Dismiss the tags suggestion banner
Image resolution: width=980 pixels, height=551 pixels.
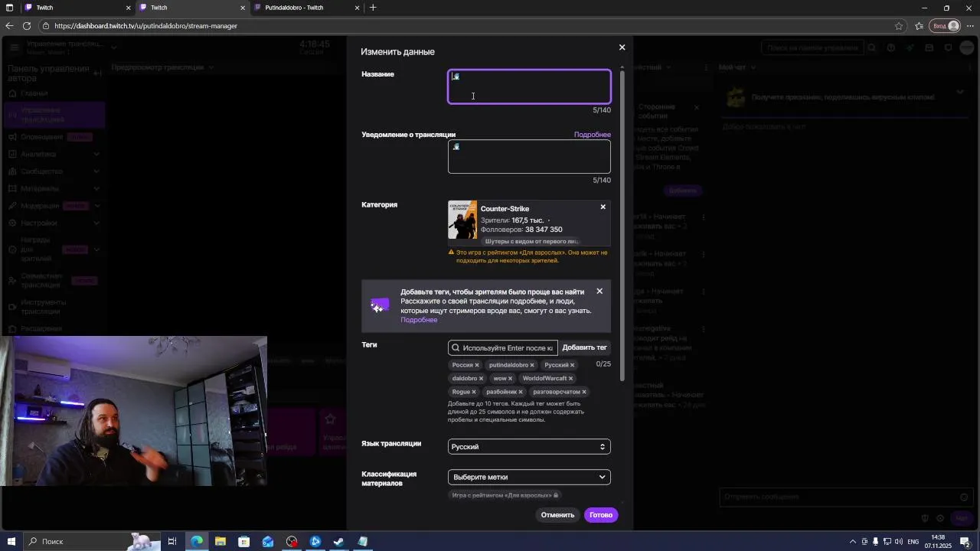click(x=599, y=291)
